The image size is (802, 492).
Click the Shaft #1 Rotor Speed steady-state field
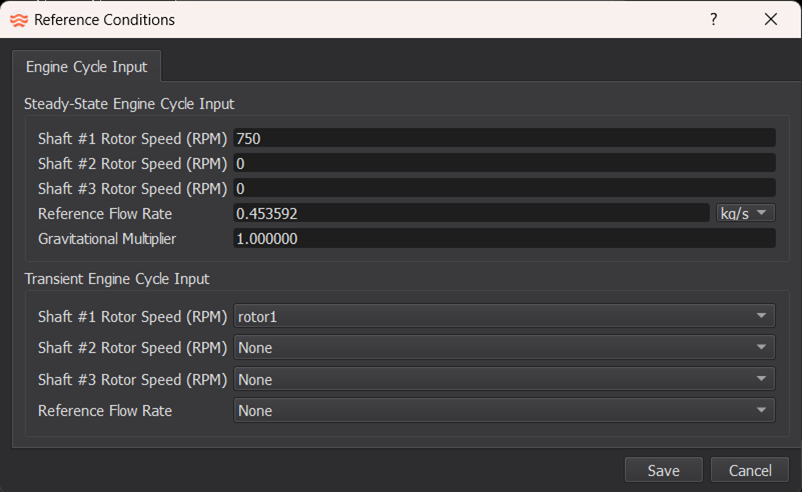pos(504,138)
